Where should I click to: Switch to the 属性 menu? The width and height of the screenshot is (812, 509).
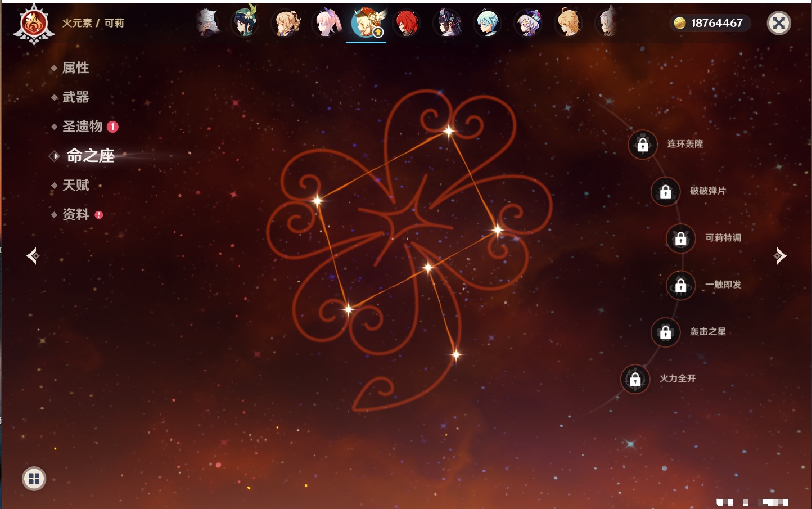pos(75,68)
